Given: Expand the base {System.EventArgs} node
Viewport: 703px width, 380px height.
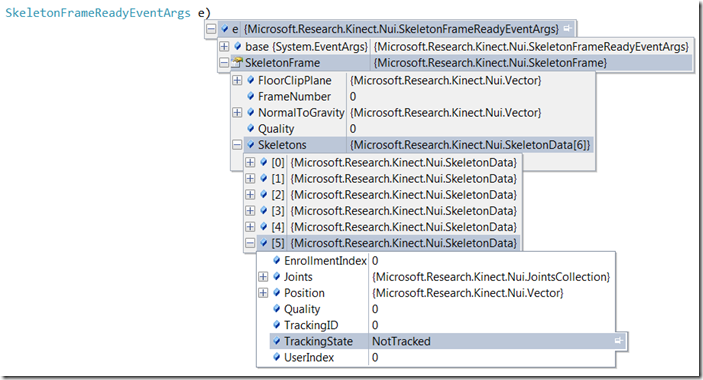Looking at the screenshot, I should point(224,46).
